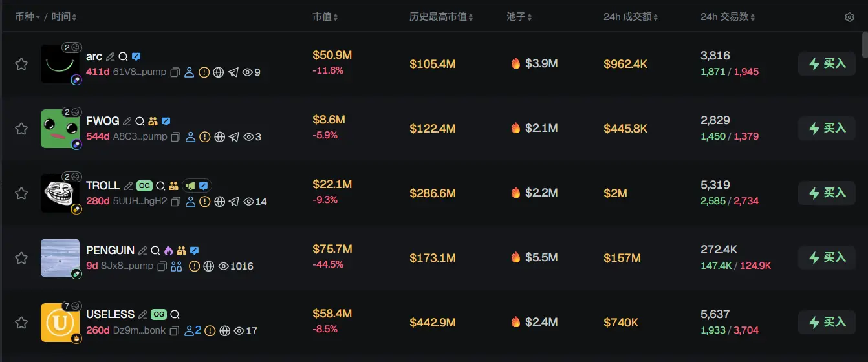Open table settings gear icon

click(x=849, y=17)
